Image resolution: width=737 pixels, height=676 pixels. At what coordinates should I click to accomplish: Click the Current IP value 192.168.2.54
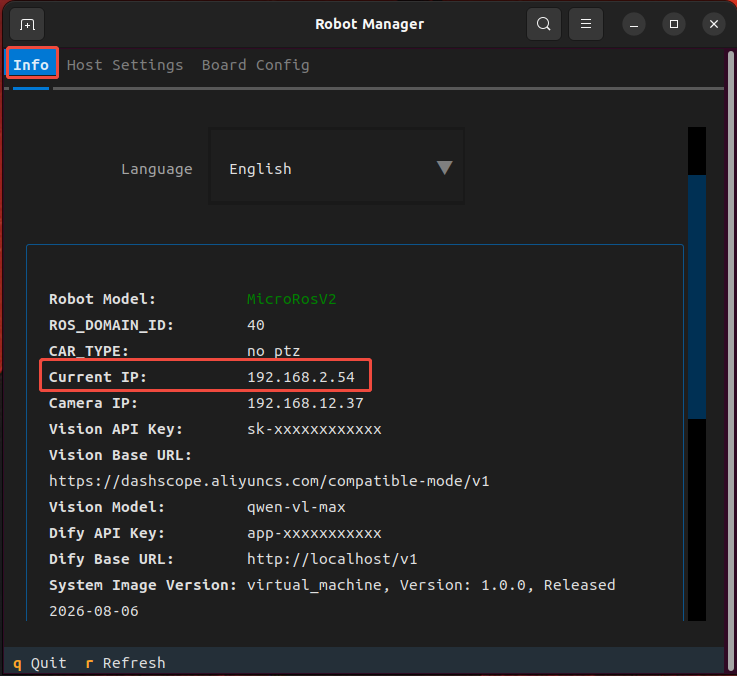click(x=301, y=377)
